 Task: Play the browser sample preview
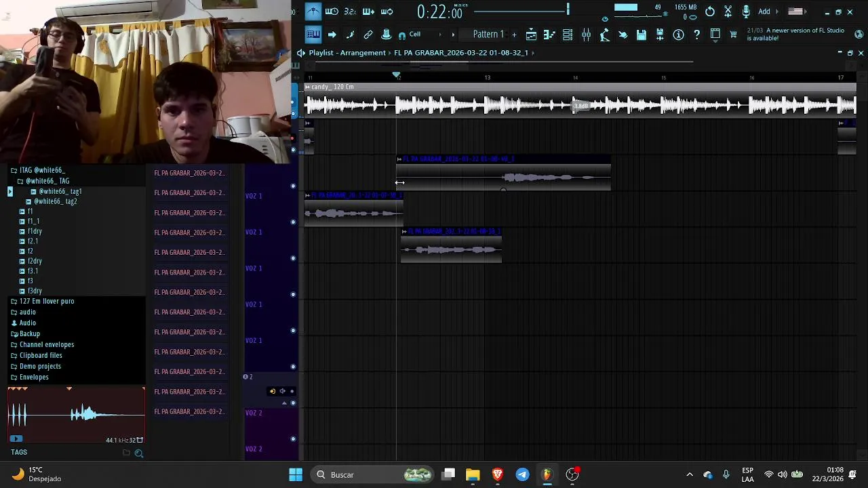point(16,439)
